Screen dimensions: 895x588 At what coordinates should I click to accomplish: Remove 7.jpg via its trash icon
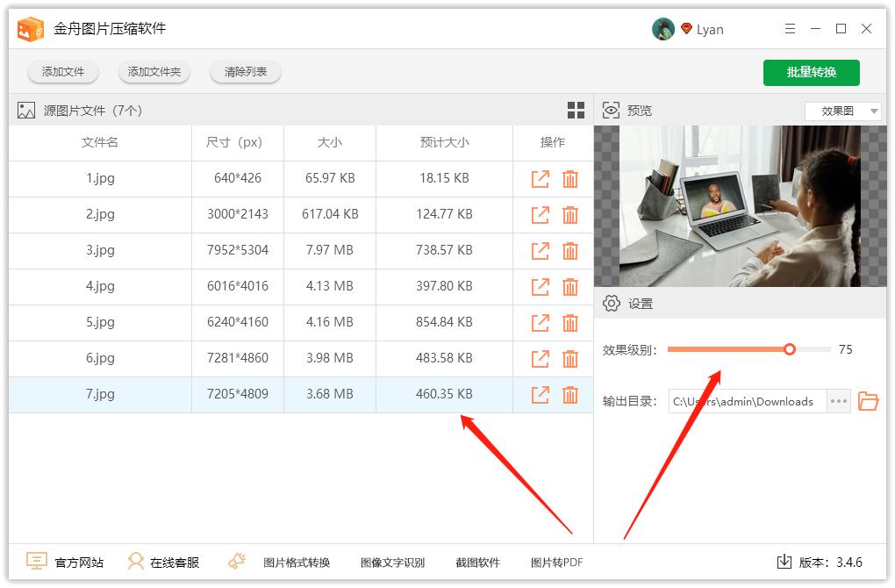click(571, 394)
